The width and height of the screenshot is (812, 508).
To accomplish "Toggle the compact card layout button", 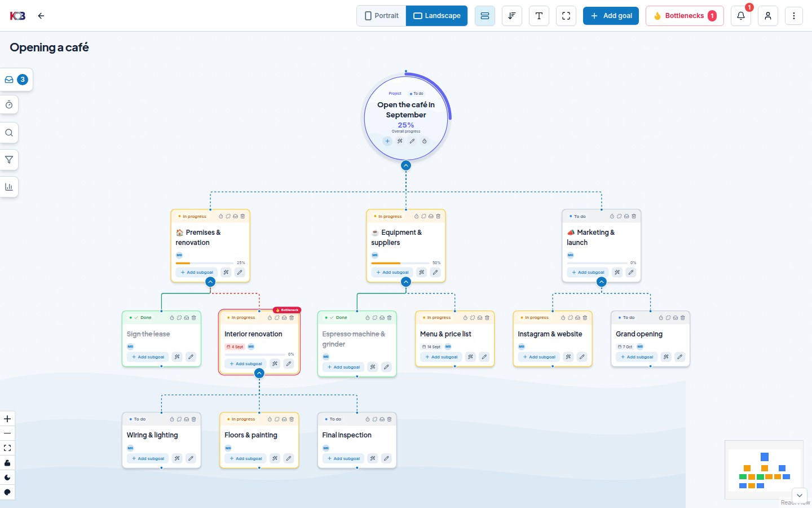I will pos(485,16).
